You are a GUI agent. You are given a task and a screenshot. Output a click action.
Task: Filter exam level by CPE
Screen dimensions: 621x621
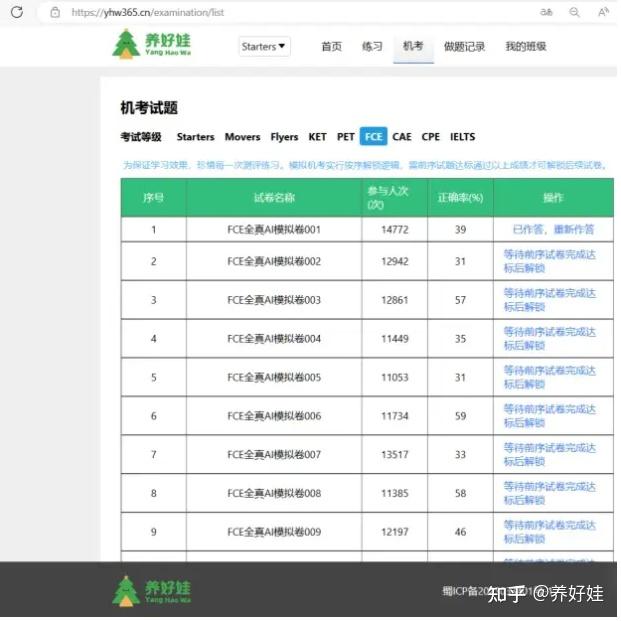tap(431, 137)
